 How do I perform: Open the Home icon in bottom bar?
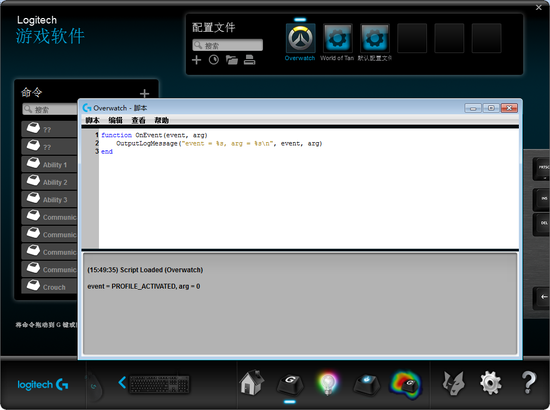(x=251, y=382)
